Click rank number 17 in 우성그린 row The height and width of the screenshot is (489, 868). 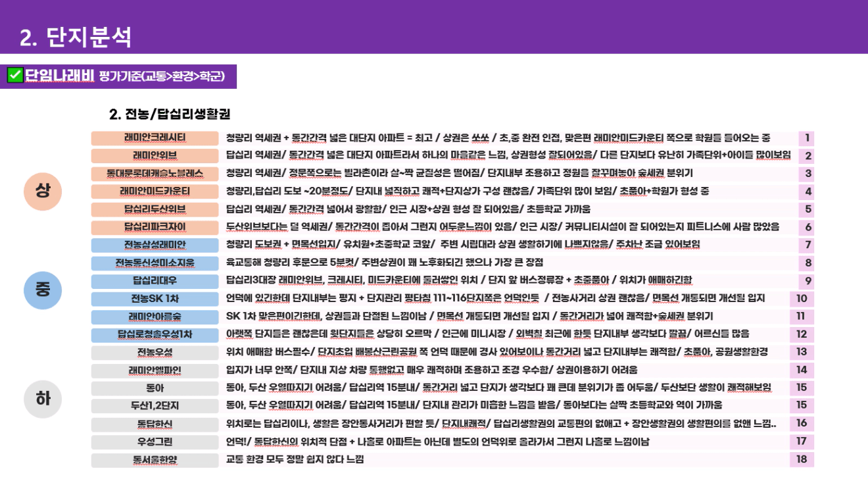tap(802, 442)
